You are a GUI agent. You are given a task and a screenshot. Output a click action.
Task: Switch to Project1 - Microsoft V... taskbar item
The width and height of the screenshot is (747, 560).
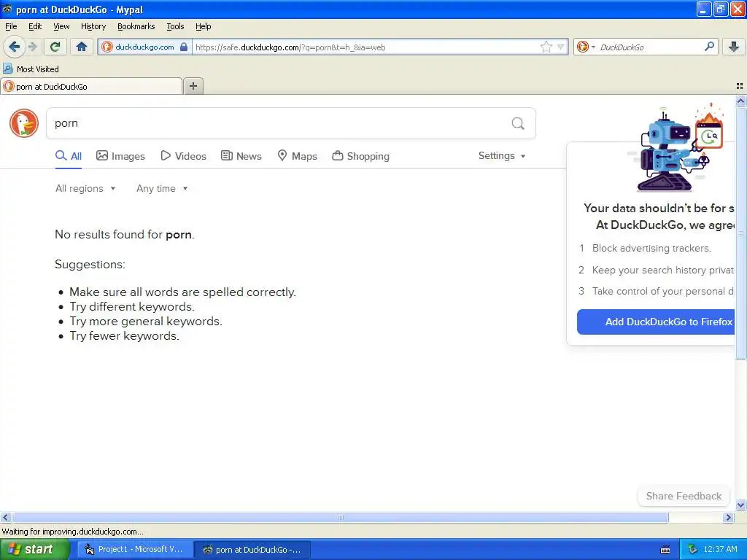tap(135, 550)
